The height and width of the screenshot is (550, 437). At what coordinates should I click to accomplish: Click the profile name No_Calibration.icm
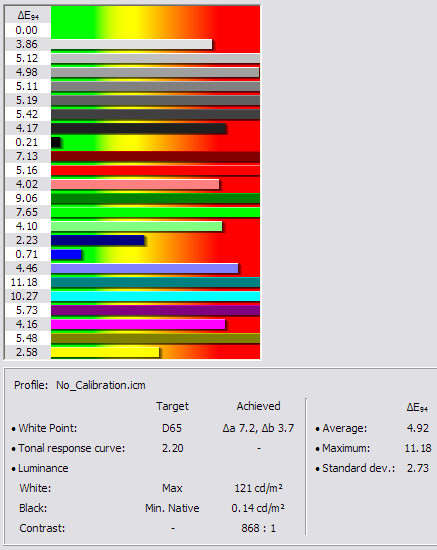click(101, 385)
